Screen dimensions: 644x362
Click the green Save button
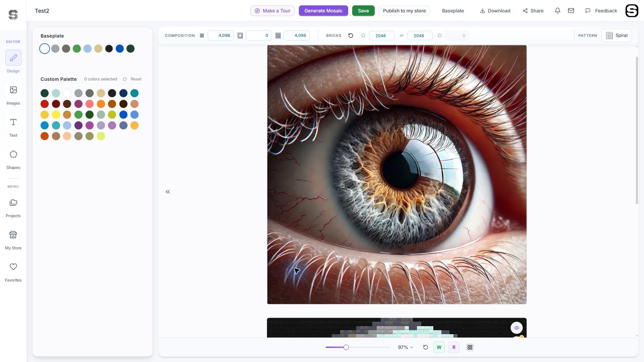coord(363,11)
